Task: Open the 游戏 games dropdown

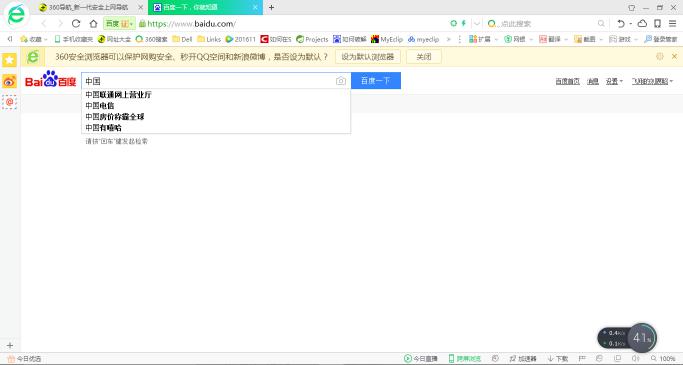Action: pos(623,39)
